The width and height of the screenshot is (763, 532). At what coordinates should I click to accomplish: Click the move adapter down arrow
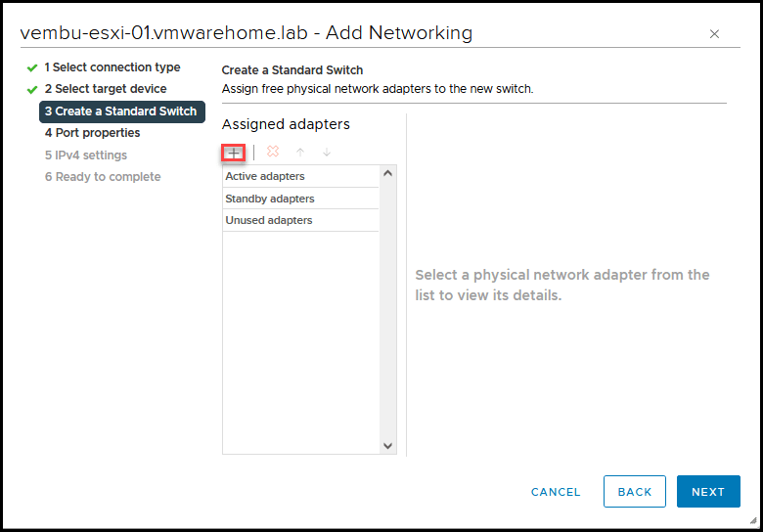click(327, 153)
